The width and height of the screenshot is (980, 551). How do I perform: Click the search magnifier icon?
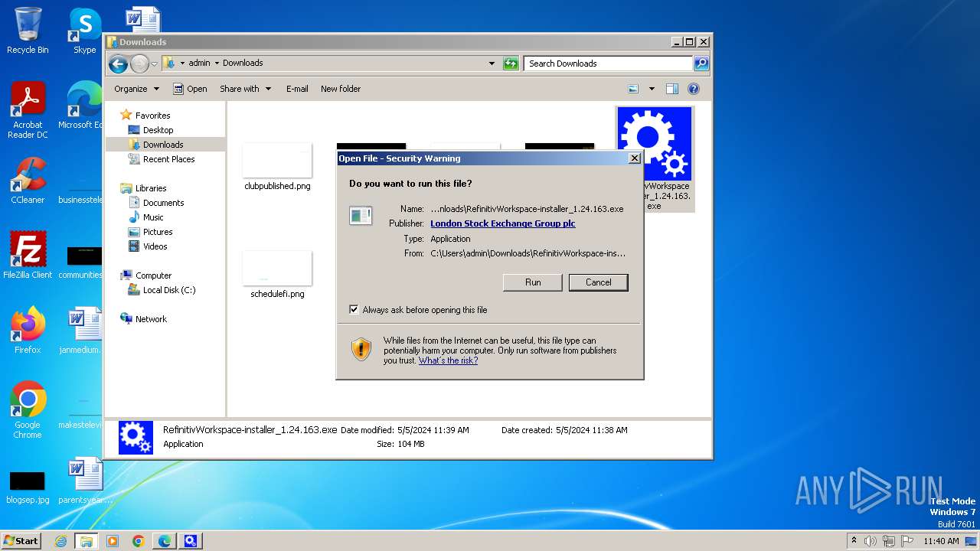[x=701, y=64]
